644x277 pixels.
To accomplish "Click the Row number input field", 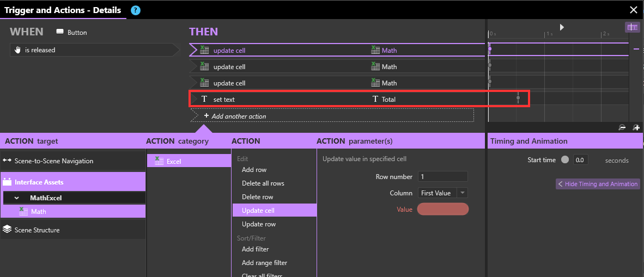I will coord(443,176).
